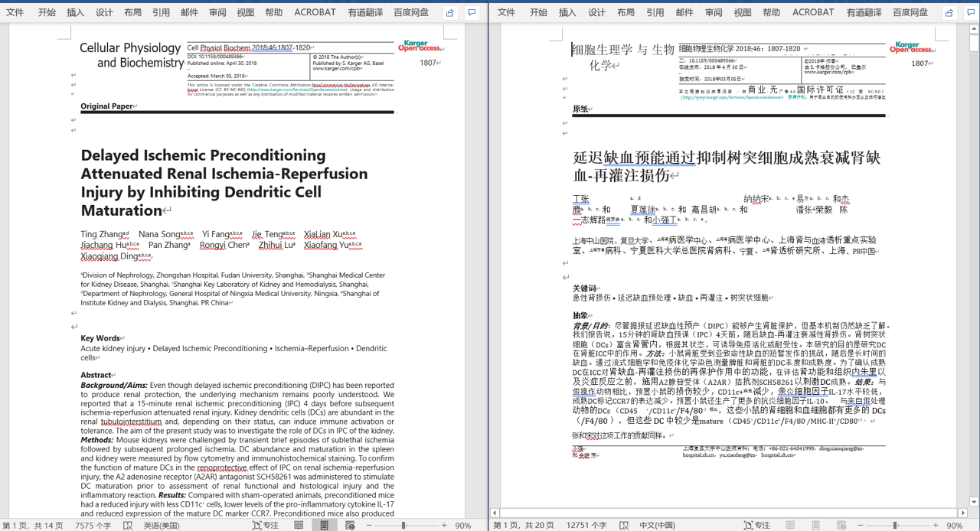Switch left document to Web Layout view
This screenshot has width=980, height=531.
(350, 526)
